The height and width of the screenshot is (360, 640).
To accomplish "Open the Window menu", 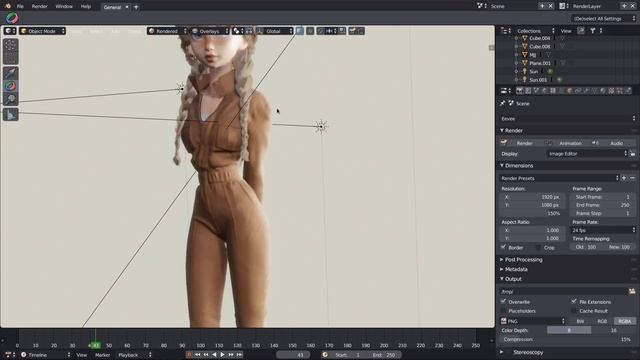I will pyautogui.click(x=64, y=6).
